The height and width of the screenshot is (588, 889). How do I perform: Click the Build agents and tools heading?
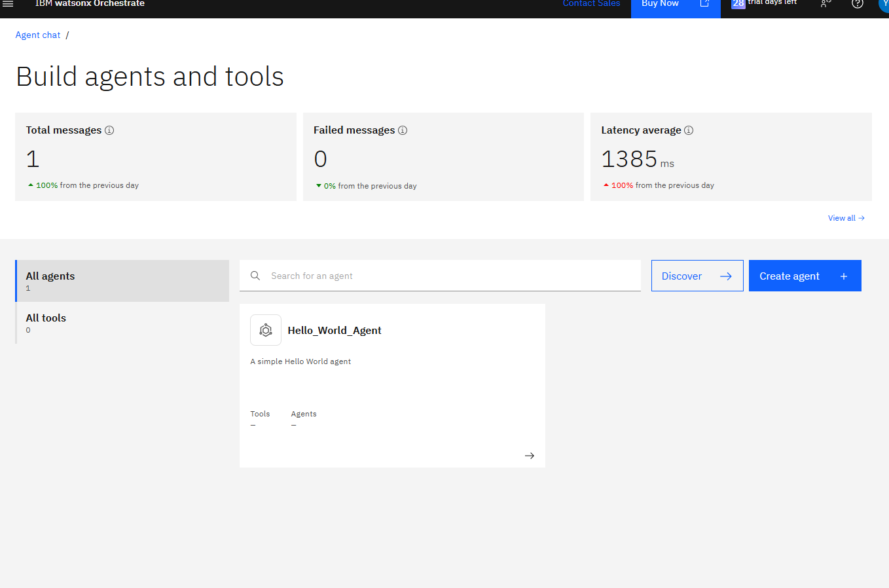[x=150, y=77]
